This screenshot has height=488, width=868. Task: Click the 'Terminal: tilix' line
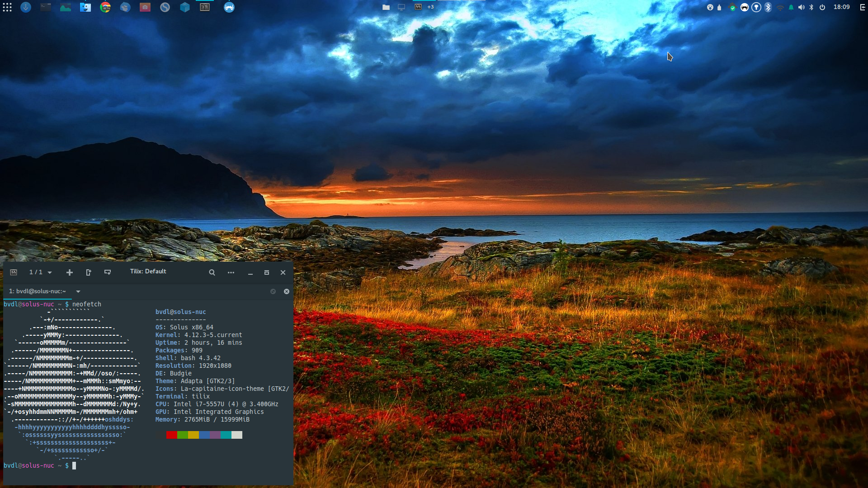183,396
